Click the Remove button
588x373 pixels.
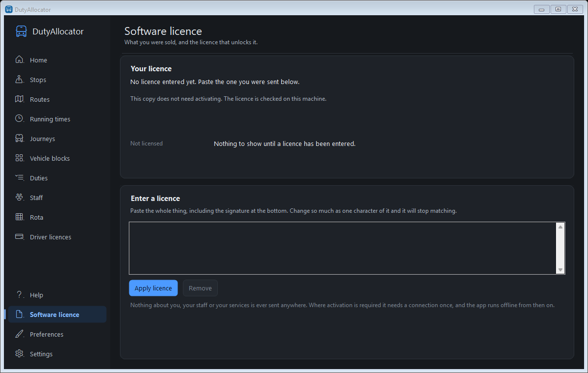coord(200,288)
